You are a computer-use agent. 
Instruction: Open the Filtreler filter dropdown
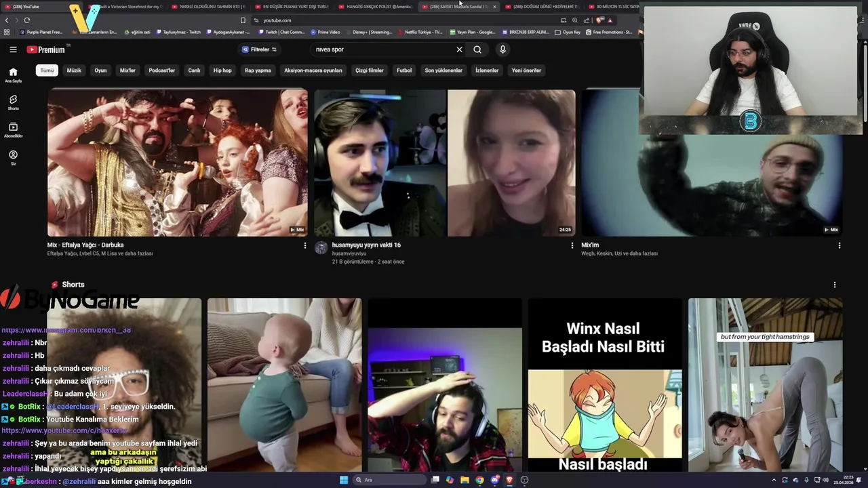click(x=260, y=49)
